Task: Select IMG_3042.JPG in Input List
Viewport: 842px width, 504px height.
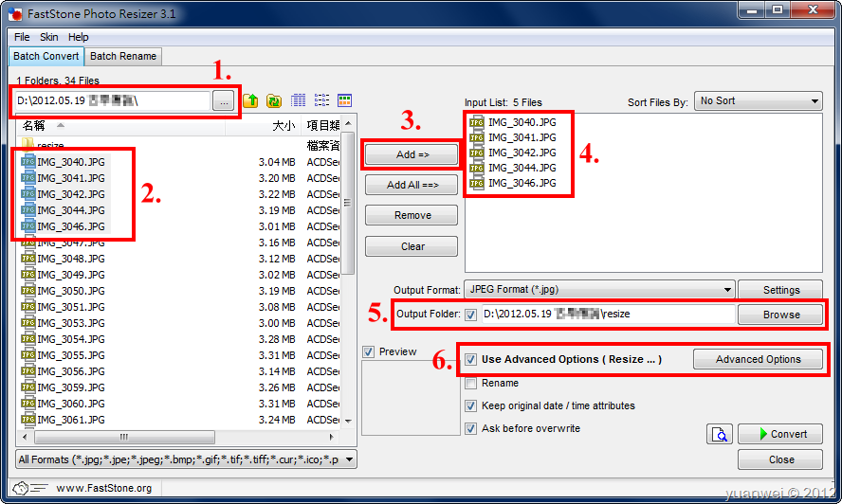Action: click(x=522, y=153)
